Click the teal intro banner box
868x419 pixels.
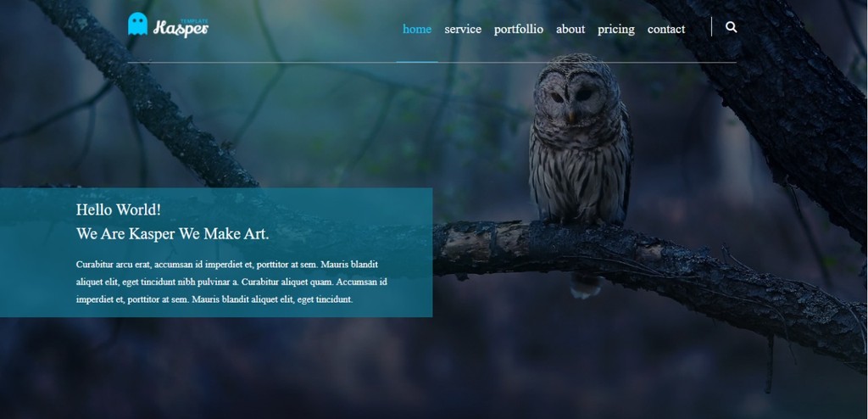point(216,252)
